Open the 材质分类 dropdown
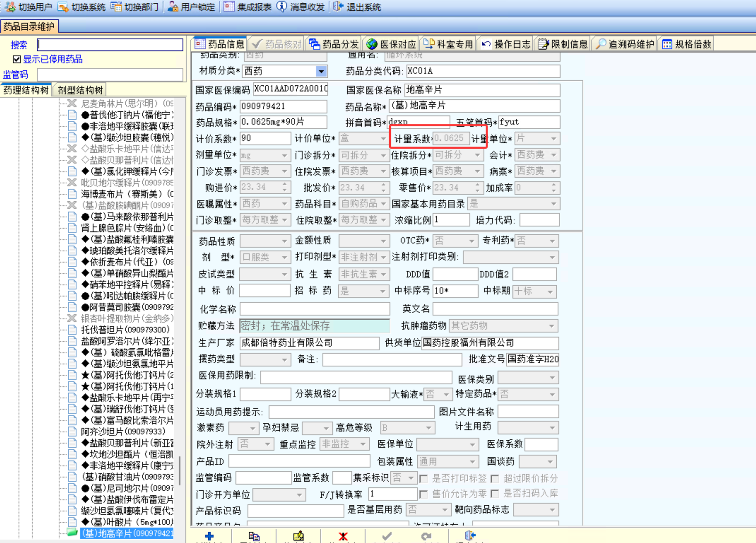Viewport: 756px width, 543px height. (321, 71)
